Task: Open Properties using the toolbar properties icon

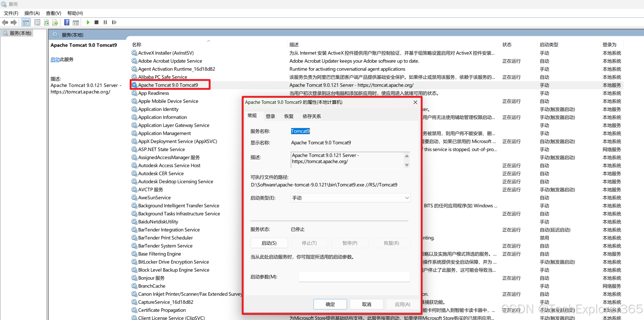Action: pos(37,22)
